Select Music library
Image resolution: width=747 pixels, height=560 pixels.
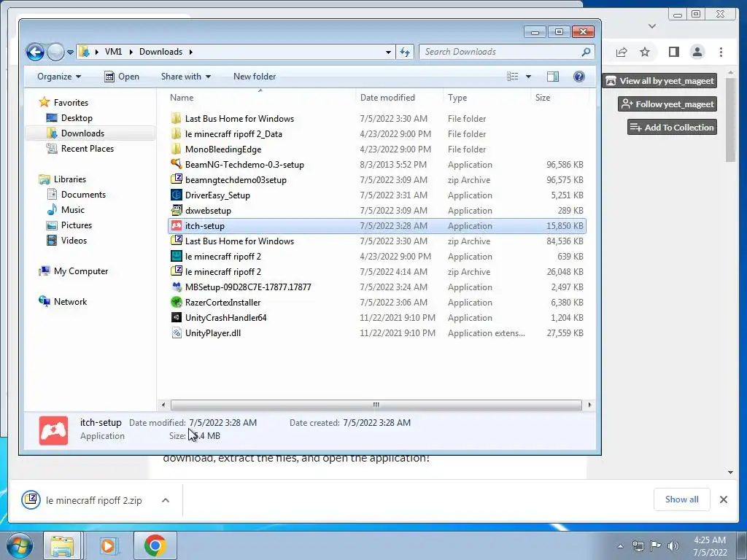72,209
